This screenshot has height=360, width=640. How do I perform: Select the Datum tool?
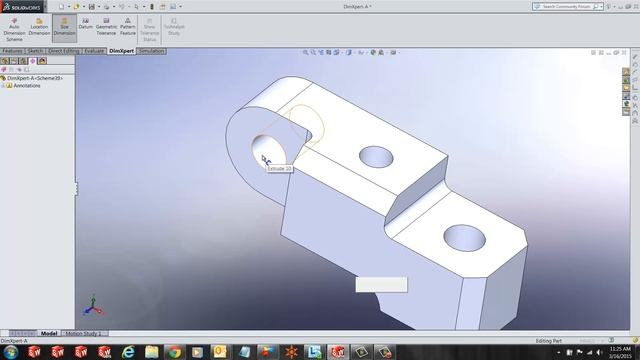[86, 24]
